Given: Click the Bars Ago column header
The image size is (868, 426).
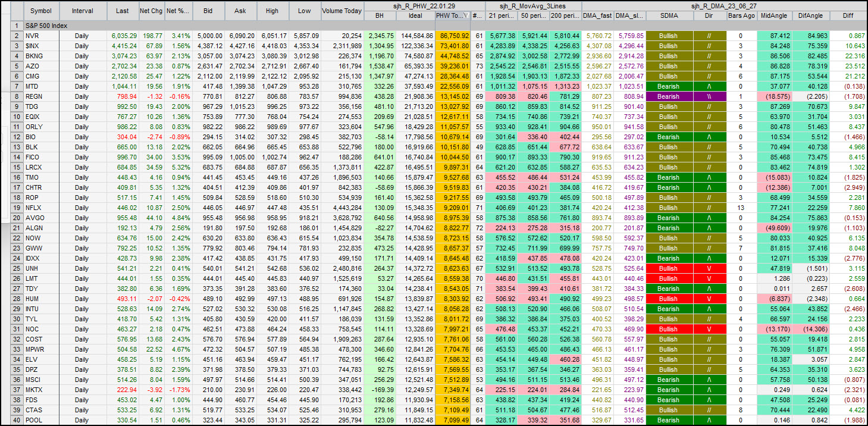Looking at the screenshot, I should point(741,15).
